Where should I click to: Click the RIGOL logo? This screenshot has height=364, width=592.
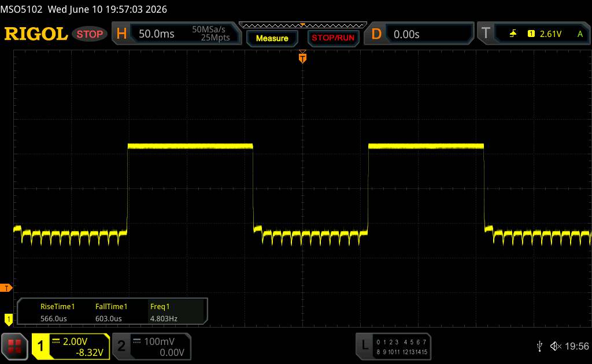coord(36,34)
